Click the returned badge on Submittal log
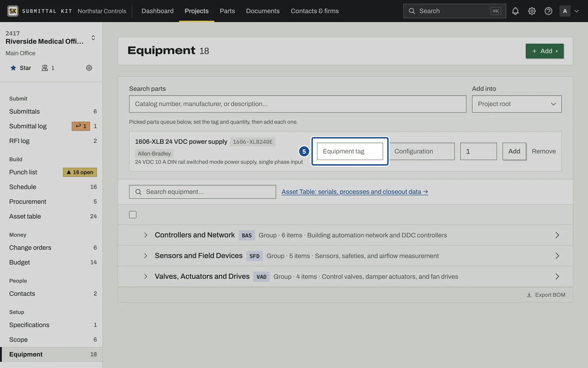This screenshot has width=588, height=368. [x=81, y=126]
